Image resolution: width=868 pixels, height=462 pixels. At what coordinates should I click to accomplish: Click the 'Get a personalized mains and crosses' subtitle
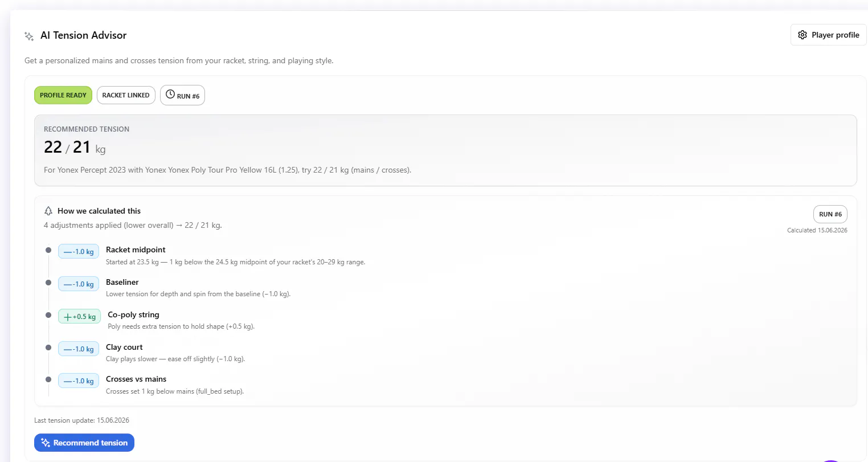(179, 60)
